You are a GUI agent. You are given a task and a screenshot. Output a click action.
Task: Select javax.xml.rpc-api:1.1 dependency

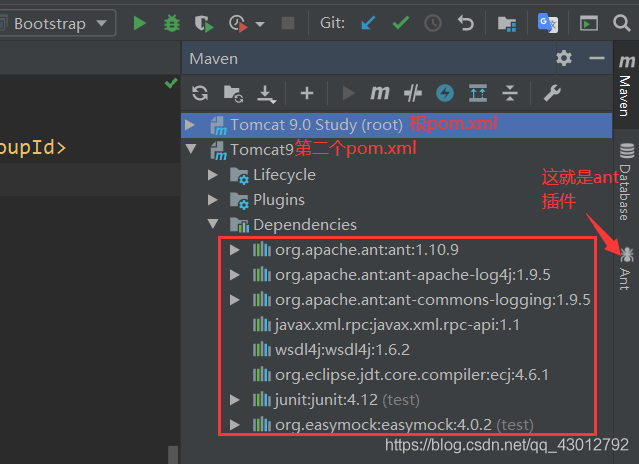(x=397, y=325)
